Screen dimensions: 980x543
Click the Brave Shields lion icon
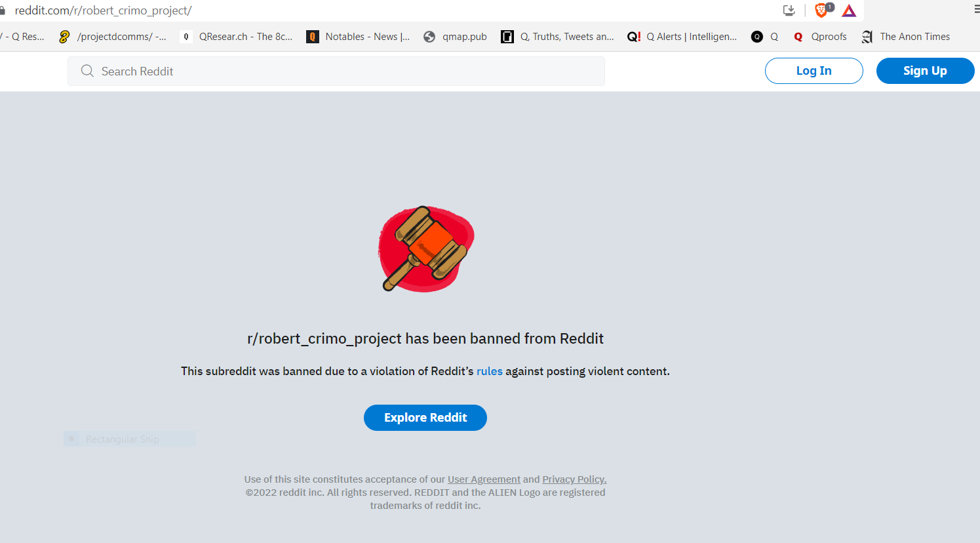pyautogui.click(x=821, y=10)
